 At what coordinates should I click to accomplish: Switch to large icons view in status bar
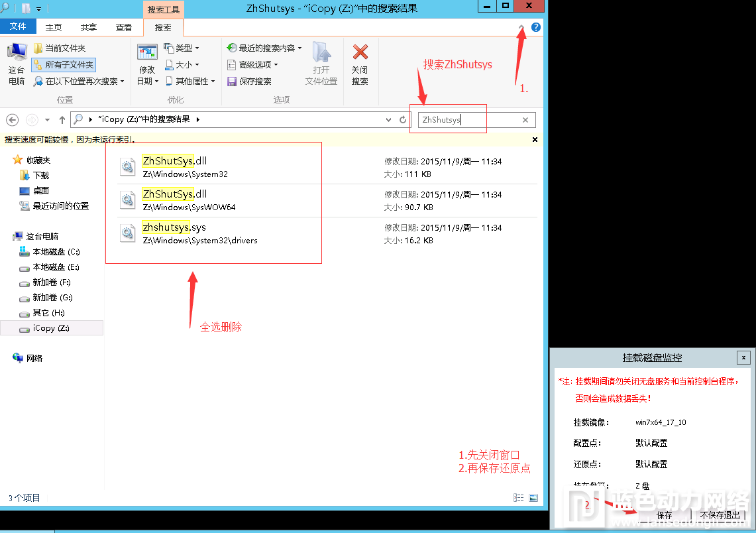[533, 498]
